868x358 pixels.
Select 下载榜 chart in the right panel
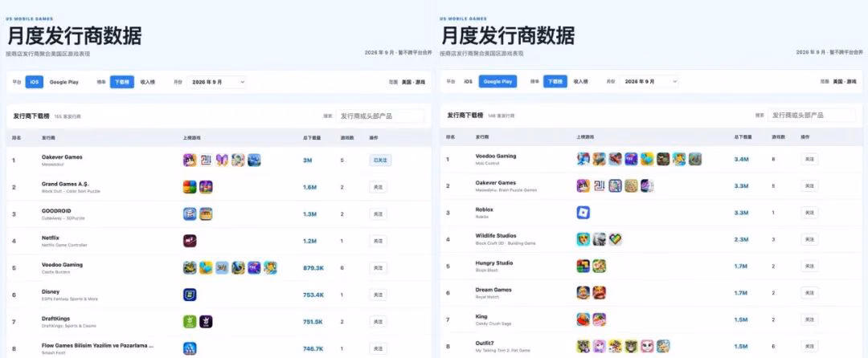555,81
